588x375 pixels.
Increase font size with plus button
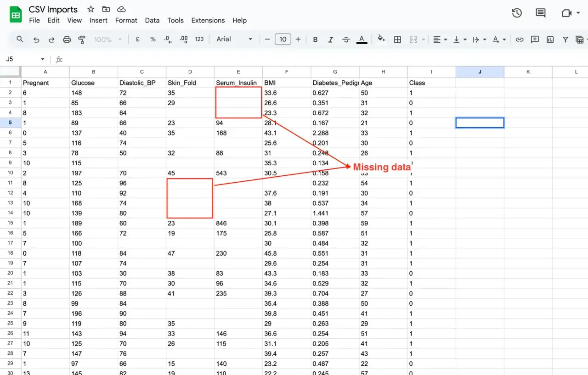click(x=298, y=39)
